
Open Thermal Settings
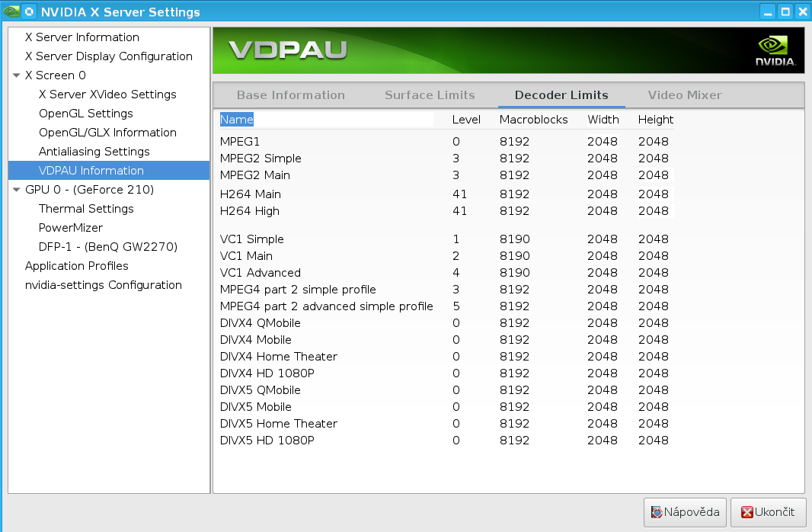click(86, 209)
